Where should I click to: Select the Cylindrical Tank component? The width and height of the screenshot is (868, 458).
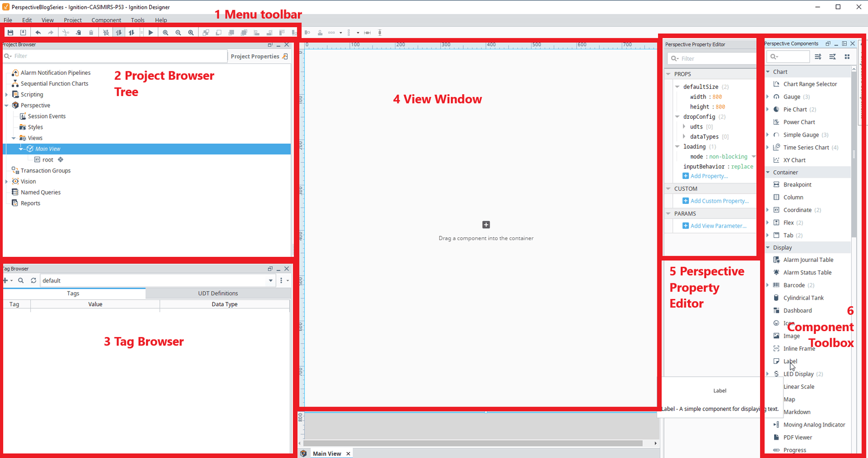[803, 298]
